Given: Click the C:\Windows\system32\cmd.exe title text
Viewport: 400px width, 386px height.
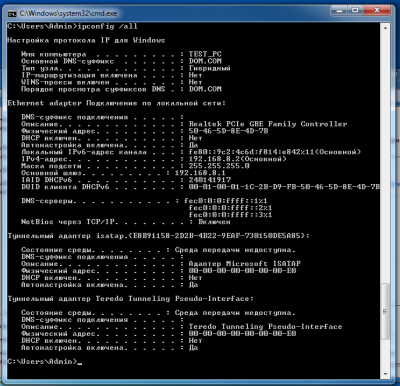Looking at the screenshot, I should pyautogui.click(x=68, y=14).
